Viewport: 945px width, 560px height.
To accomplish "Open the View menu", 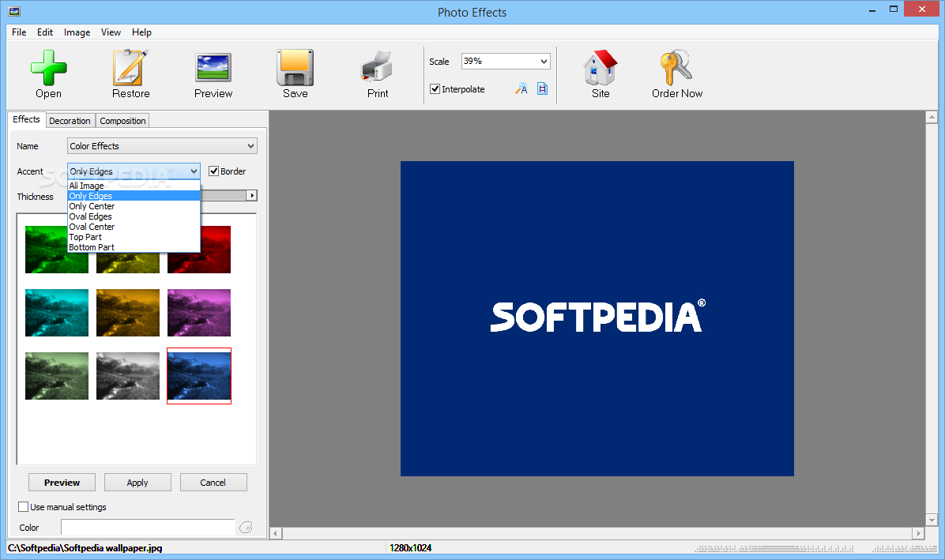I will pos(111,32).
